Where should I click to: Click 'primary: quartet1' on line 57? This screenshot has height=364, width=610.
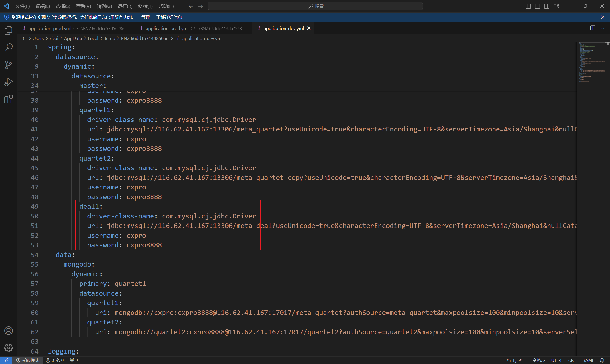[112, 283]
